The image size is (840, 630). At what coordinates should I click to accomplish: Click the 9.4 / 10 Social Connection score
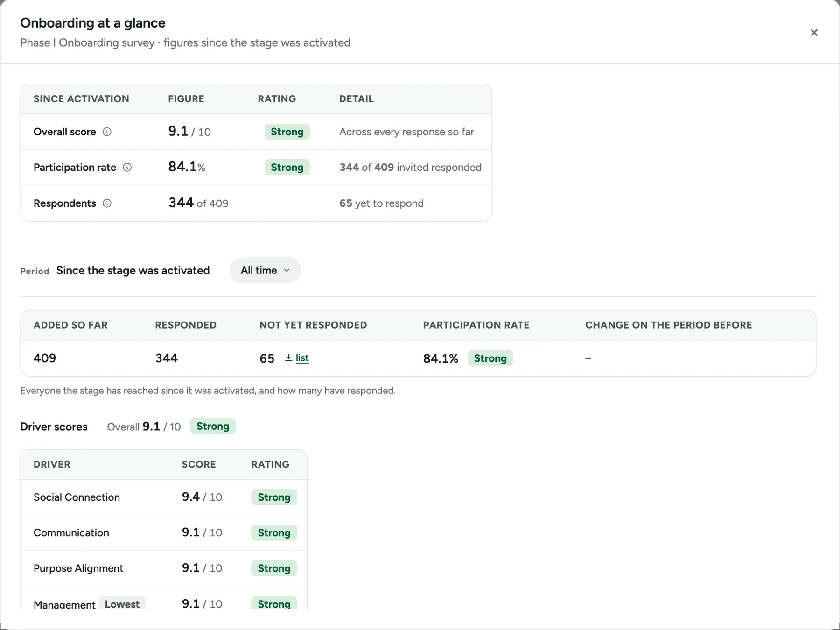pyautogui.click(x=202, y=497)
